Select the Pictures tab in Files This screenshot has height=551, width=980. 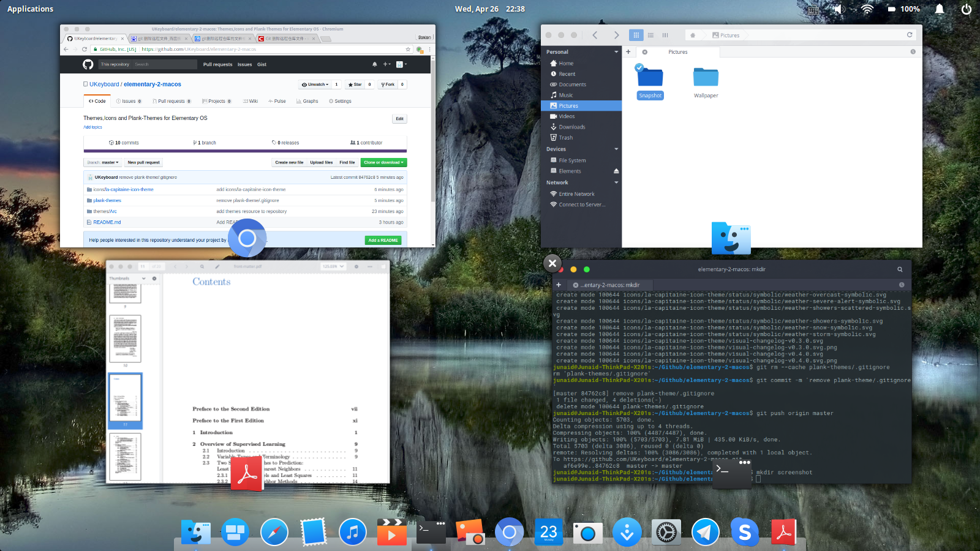coord(678,52)
